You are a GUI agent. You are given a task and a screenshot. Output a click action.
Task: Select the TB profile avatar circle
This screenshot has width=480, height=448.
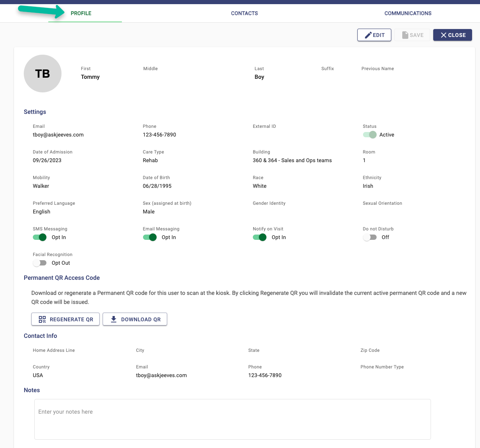click(42, 74)
